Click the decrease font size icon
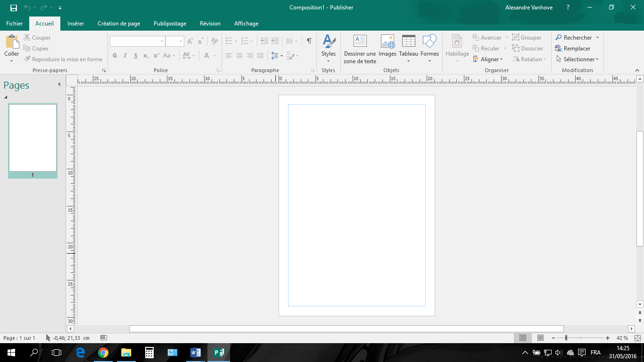Image resolution: width=644 pixels, height=362 pixels. tap(200, 41)
